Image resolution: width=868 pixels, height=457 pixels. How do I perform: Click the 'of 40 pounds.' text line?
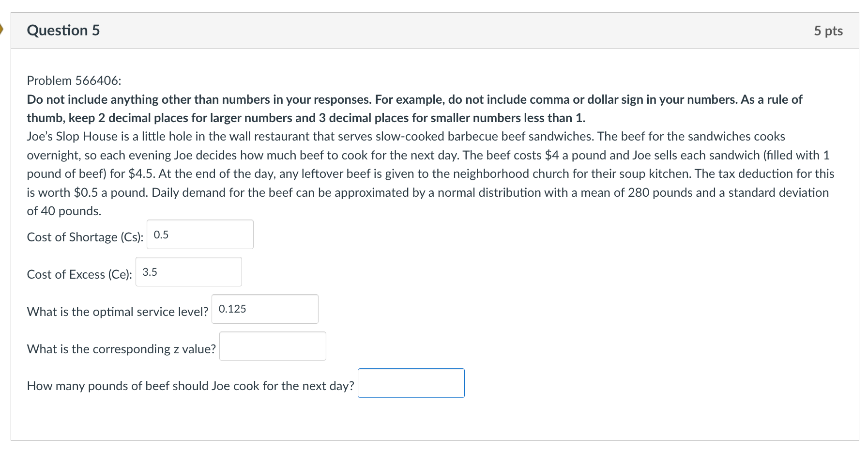pyautogui.click(x=64, y=211)
